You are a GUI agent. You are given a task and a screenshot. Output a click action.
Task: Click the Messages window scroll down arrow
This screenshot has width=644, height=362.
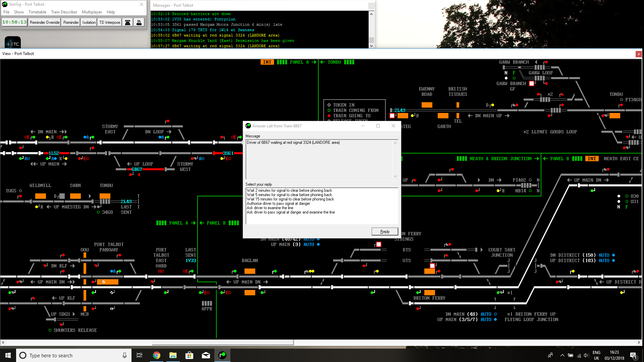click(x=371, y=46)
